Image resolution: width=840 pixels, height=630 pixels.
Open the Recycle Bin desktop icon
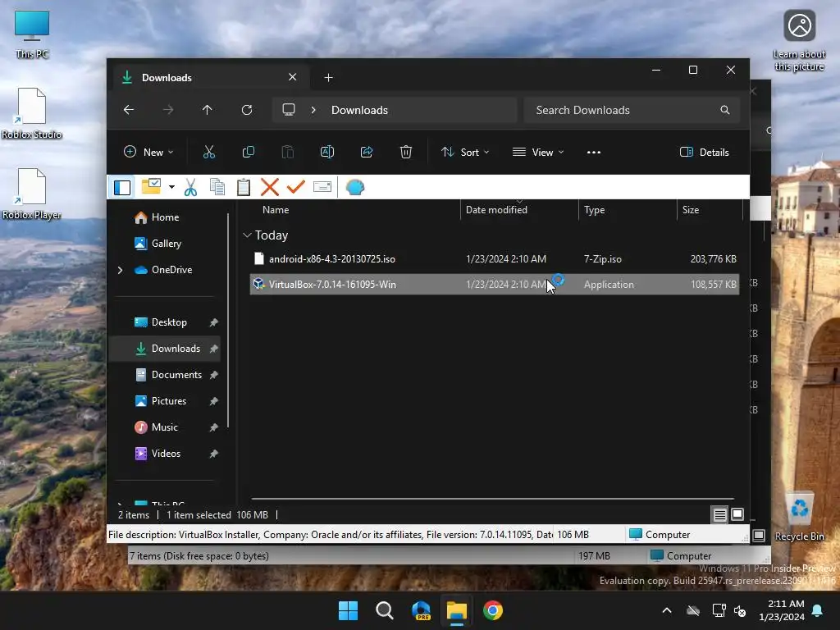[799, 517]
